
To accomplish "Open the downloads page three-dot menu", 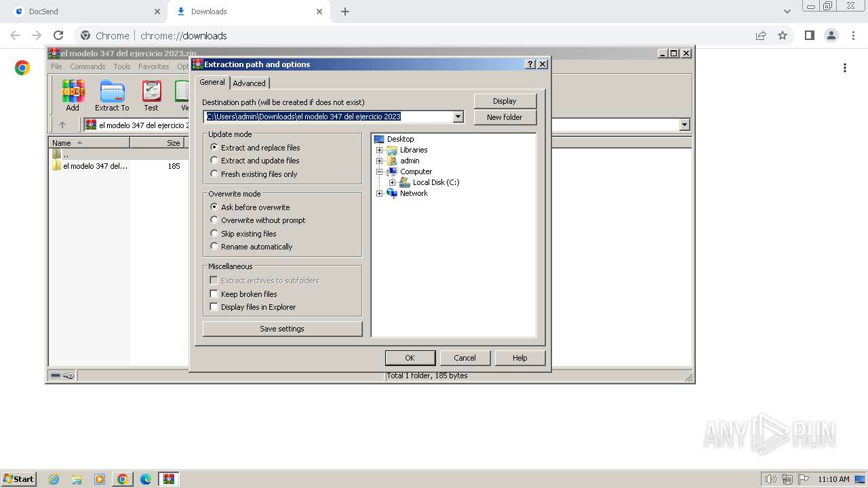I will click(x=845, y=68).
